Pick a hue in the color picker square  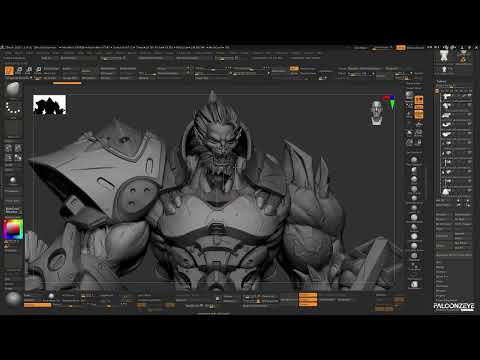pos(13,229)
